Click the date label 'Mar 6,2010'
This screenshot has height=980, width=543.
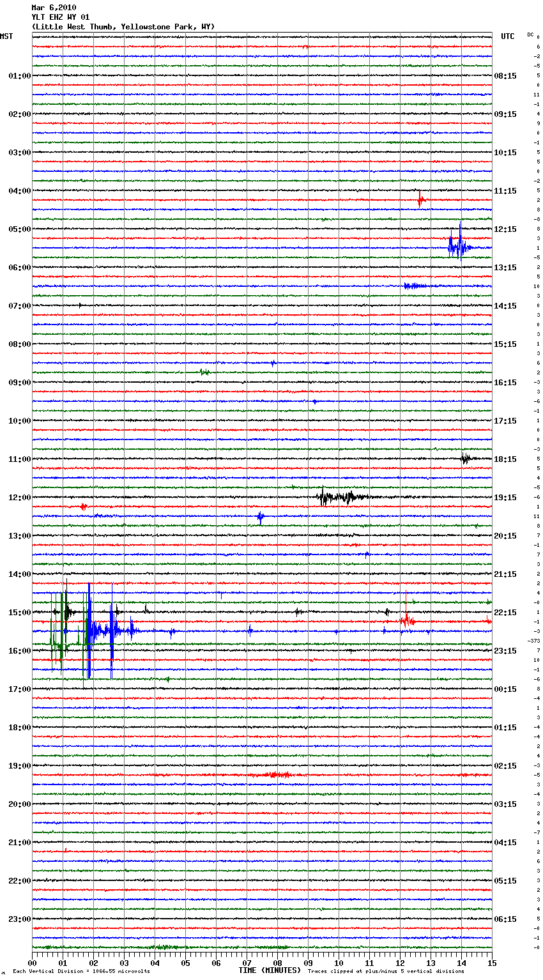(54, 8)
